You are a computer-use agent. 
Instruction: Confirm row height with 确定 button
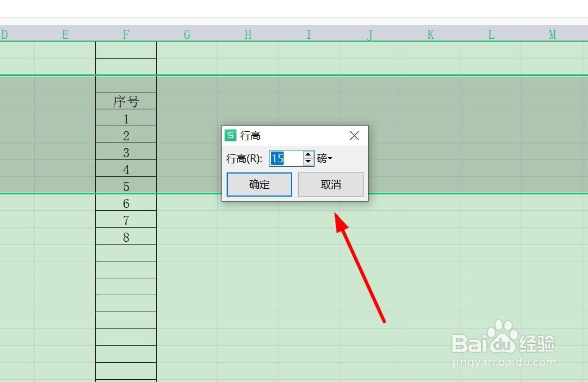pyautogui.click(x=259, y=184)
